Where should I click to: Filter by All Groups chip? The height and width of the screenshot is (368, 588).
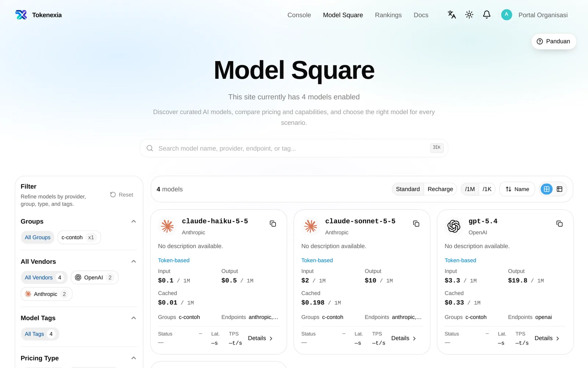[37, 237]
